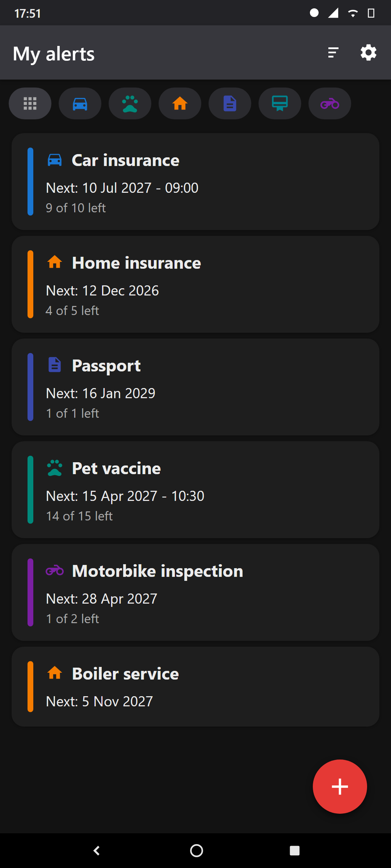
Task: Filter alerts by document category chip
Action: coord(230,103)
